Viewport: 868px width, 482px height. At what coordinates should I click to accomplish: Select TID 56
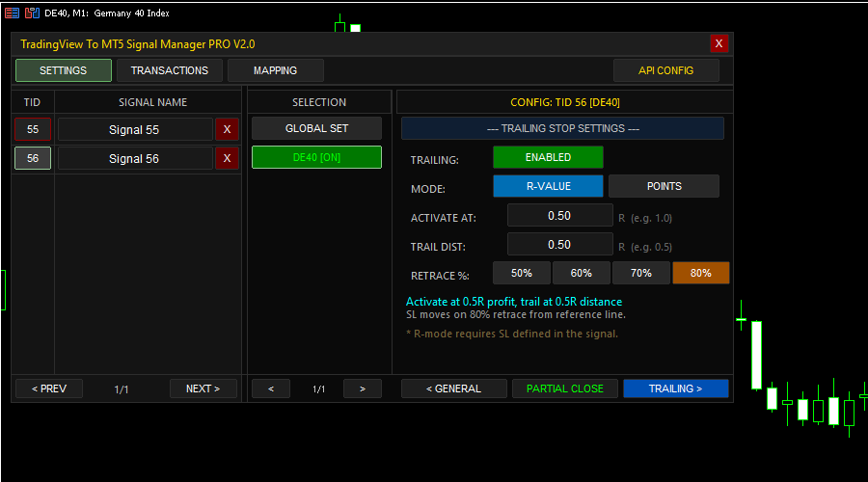click(33, 158)
